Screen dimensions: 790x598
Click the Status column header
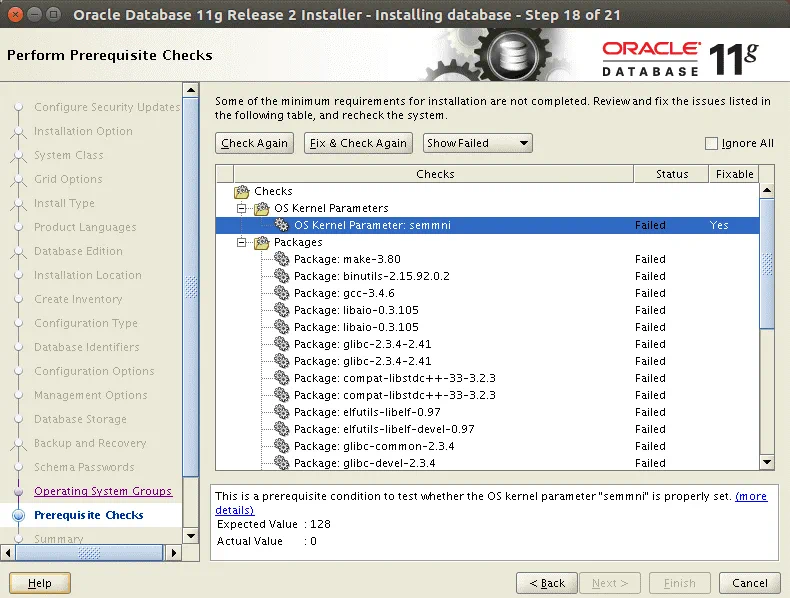[x=671, y=174]
